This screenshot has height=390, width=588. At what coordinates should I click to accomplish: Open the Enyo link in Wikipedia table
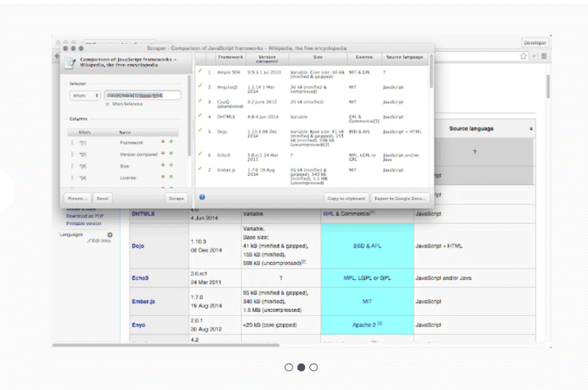point(138,325)
